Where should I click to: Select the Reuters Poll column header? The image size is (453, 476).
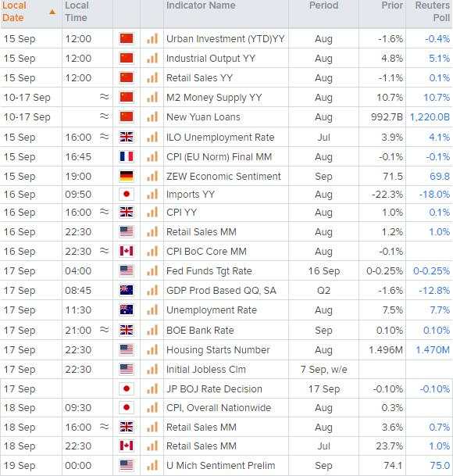(433, 12)
